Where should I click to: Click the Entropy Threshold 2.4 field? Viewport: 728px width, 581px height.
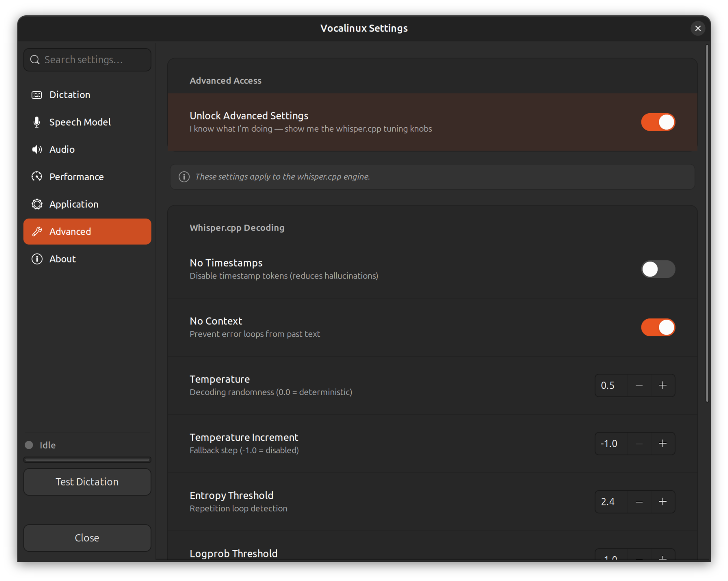611,502
